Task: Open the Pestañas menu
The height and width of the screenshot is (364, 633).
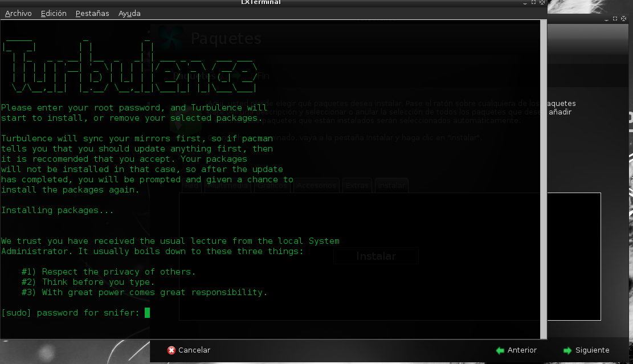Action: click(92, 13)
